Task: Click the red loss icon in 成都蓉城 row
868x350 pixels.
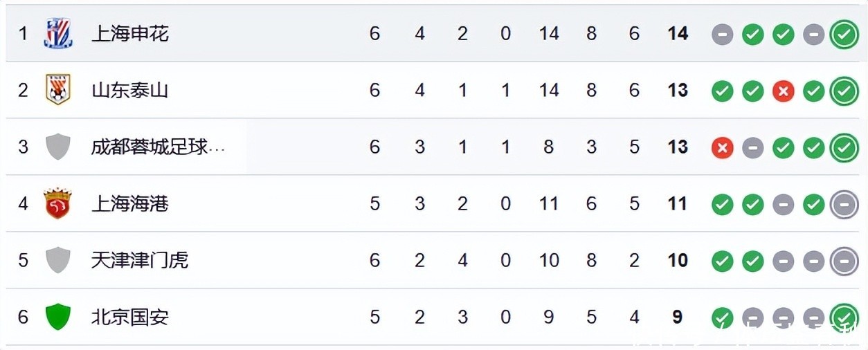Action: click(722, 147)
